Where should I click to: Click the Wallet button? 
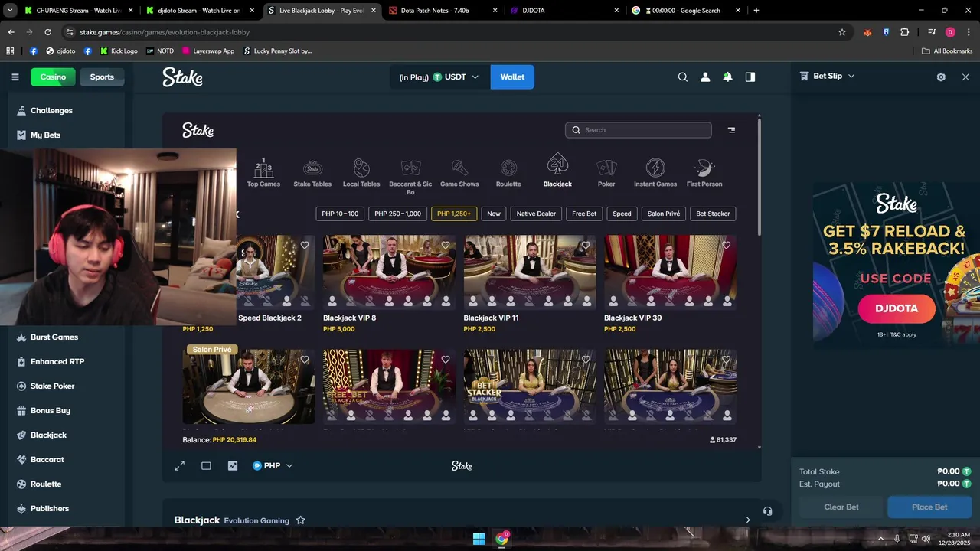coord(512,77)
